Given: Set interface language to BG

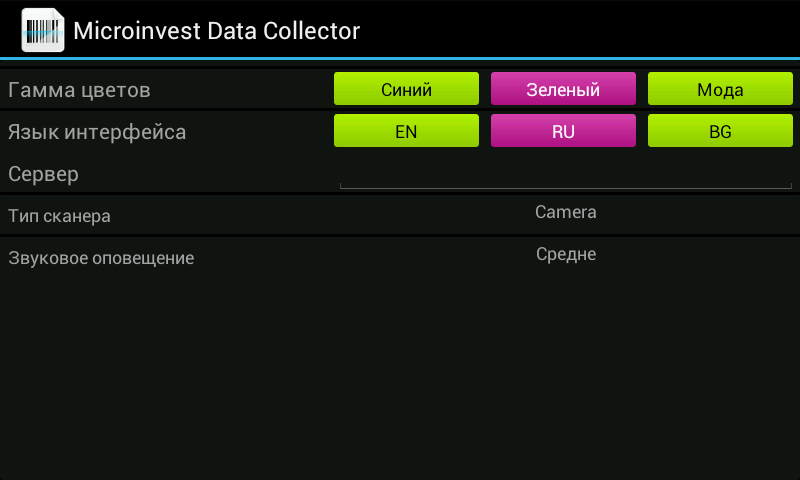Looking at the screenshot, I should (x=720, y=131).
